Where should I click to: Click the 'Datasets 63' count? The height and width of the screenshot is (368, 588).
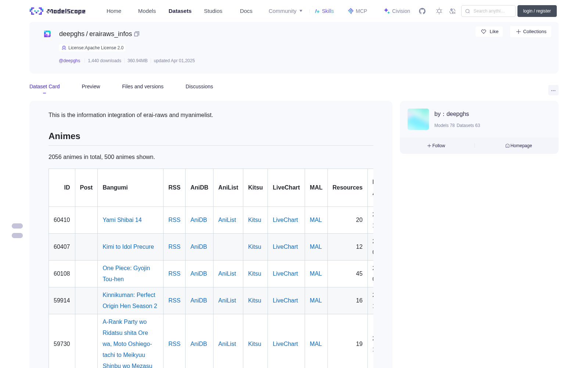click(x=468, y=125)
